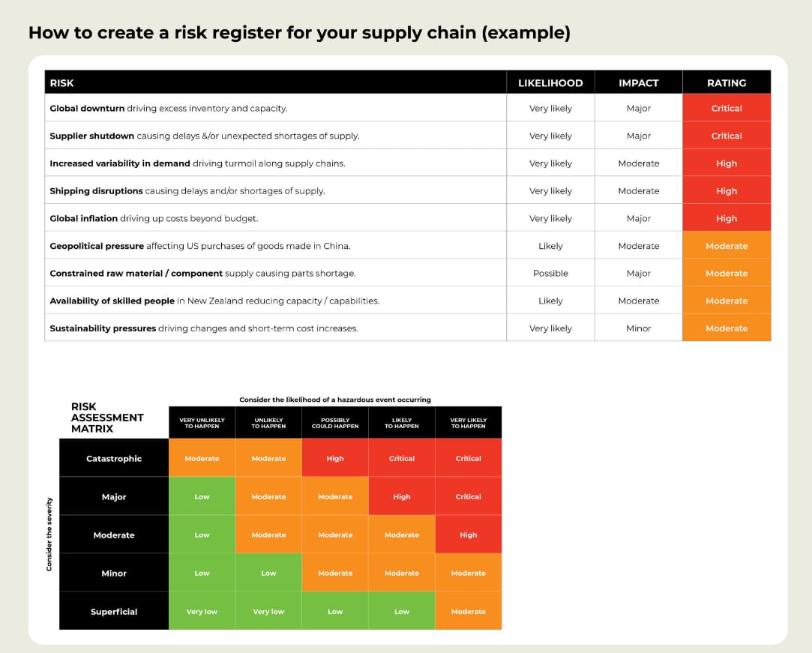Select the Minor impact for Sustainability pressures

click(x=638, y=328)
